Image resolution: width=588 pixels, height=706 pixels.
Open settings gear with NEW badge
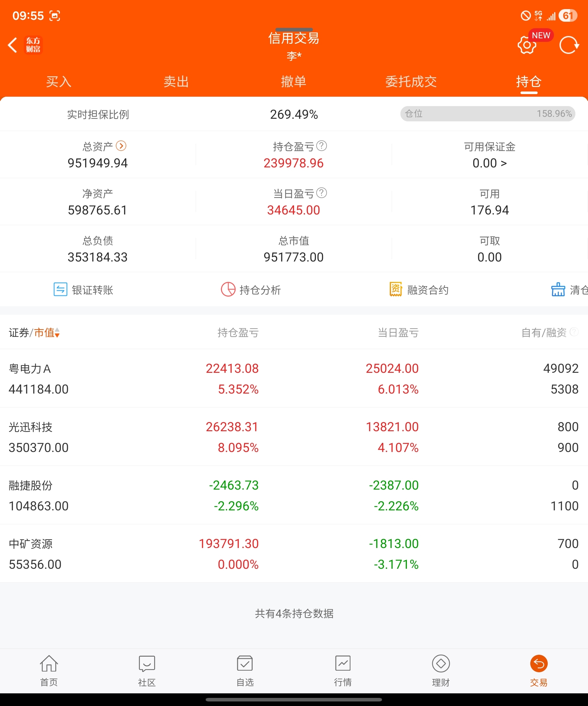click(x=527, y=45)
